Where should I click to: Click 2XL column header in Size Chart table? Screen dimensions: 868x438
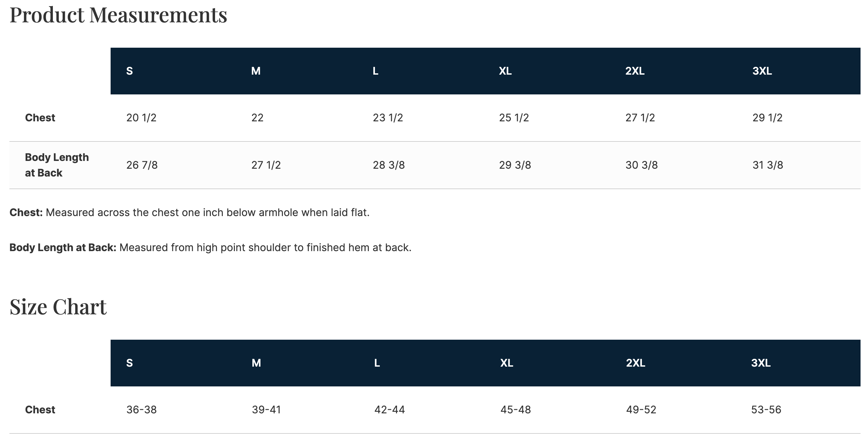[x=635, y=363]
